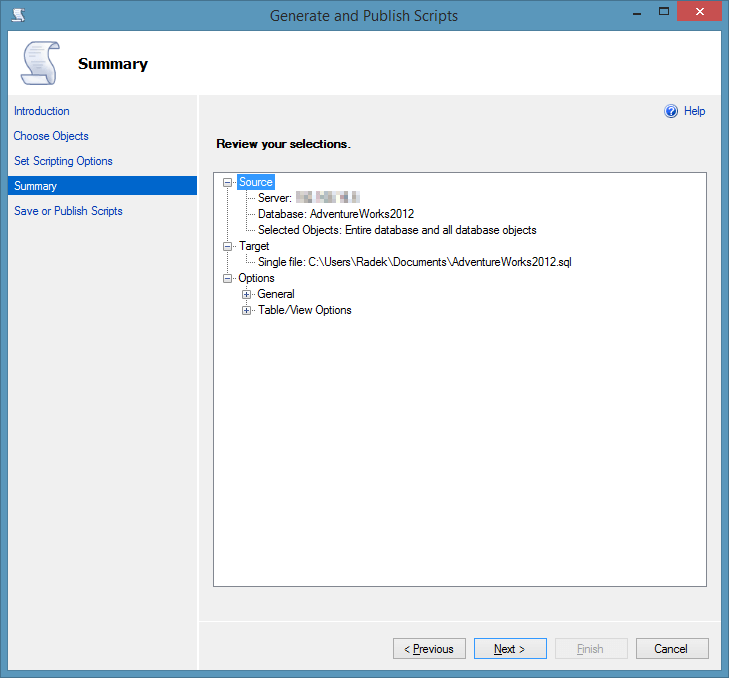Click the script scroll icon in title bar
729x678 pixels.
(x=19, y=15)
